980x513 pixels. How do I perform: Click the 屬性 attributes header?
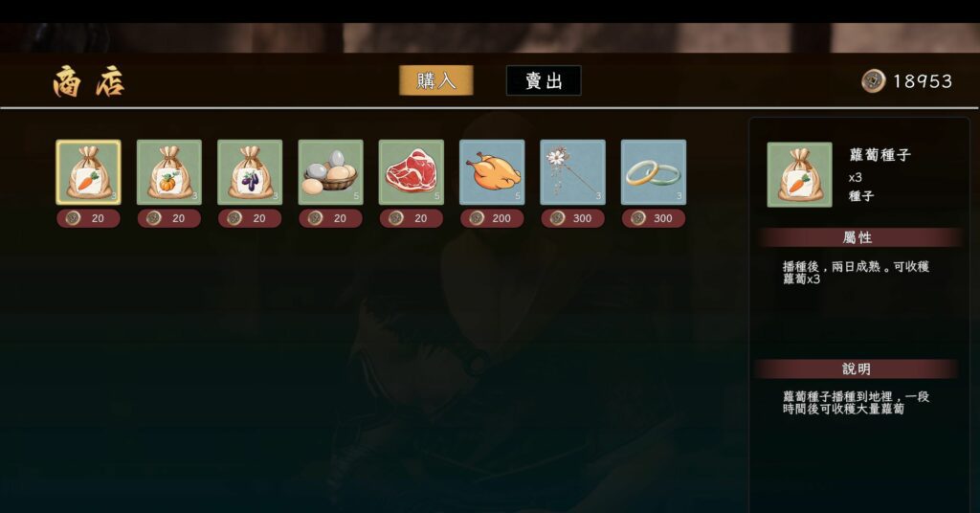pos(857,237)
